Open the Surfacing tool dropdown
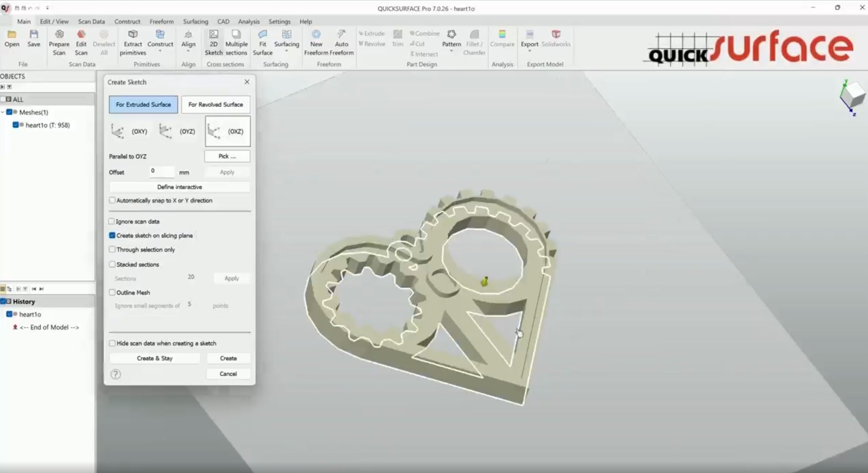Image resolution: width=868 pixels, height=473 pixels. tap(286, 51)
